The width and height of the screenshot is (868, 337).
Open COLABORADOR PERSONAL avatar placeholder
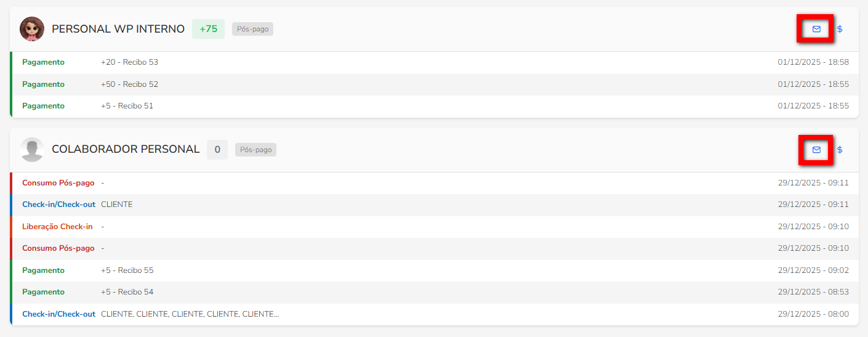pyautogui.click(x=32, y=150)
